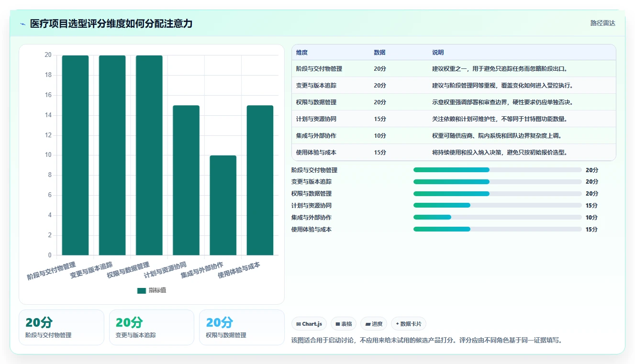Click the square icon in the 表格 chip

(x=338, y=324)
